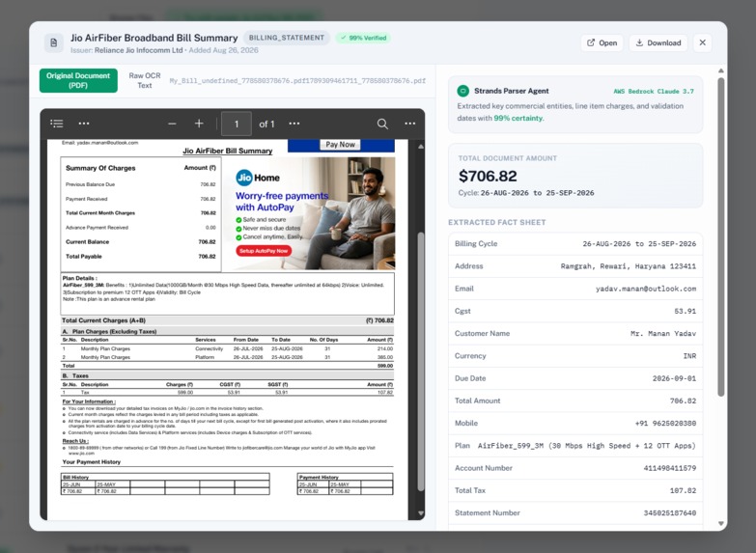
Task: Click the Currency value INR
Action: click(689, 356)
